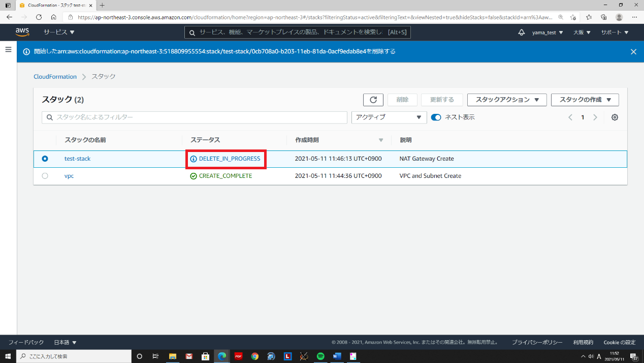
Task: Select the test-stack radio button
Action: point(45,159)
